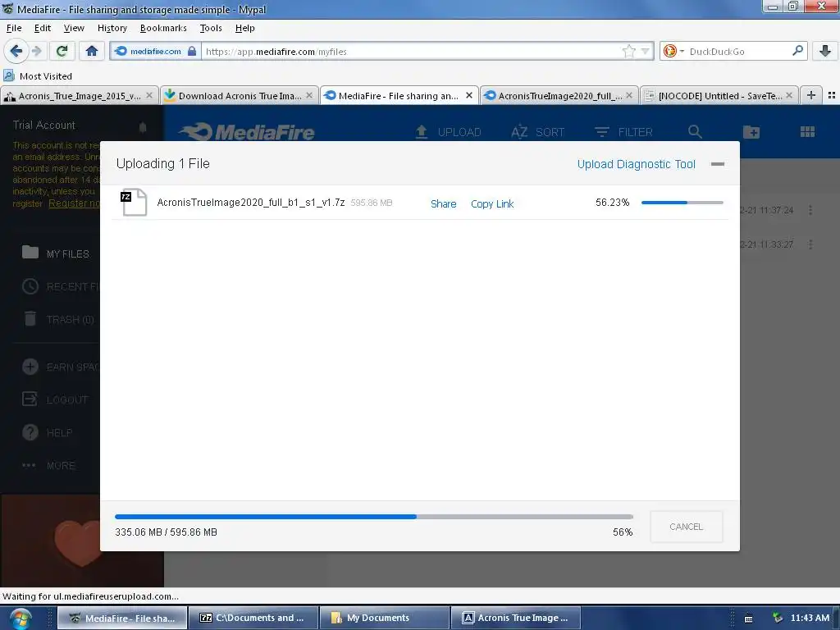Open the Tools menu

click(x=211, y=28)
